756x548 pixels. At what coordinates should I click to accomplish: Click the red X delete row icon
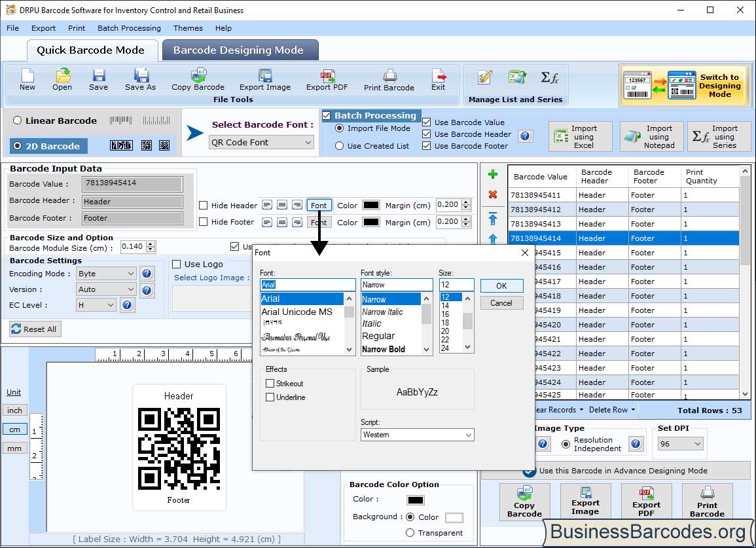pyautogui.click(x=493, y=194)
